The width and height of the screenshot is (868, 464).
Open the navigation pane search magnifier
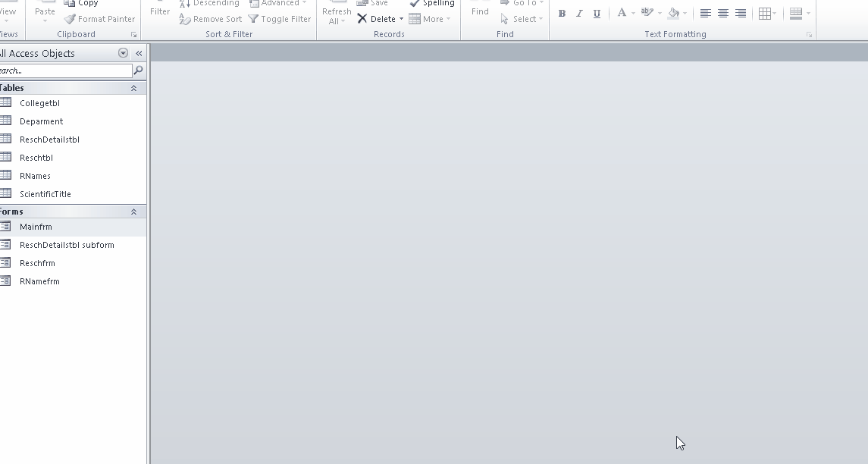tap(138, 71)
